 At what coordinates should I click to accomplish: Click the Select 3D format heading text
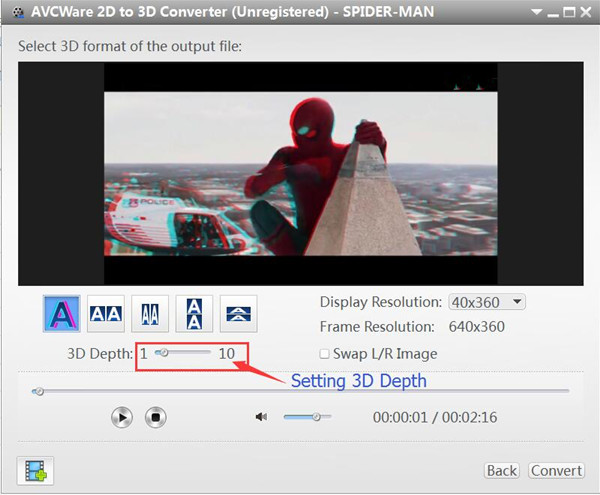130,46
